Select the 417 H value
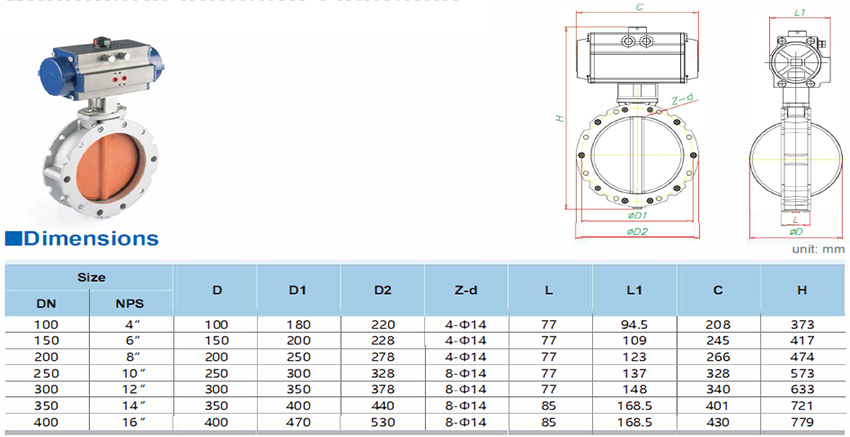 [x=802, y=341]
